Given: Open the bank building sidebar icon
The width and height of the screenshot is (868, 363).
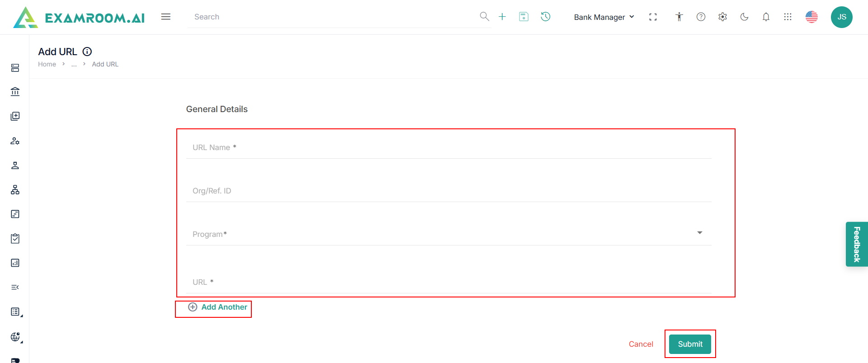Looking at the screenshot, I should pos(15,92).
